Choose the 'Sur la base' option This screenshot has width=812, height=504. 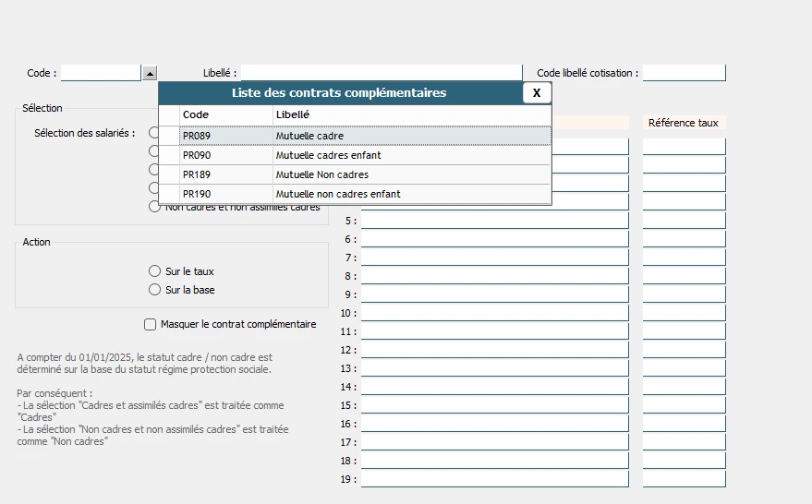click(x=154, y=290)
